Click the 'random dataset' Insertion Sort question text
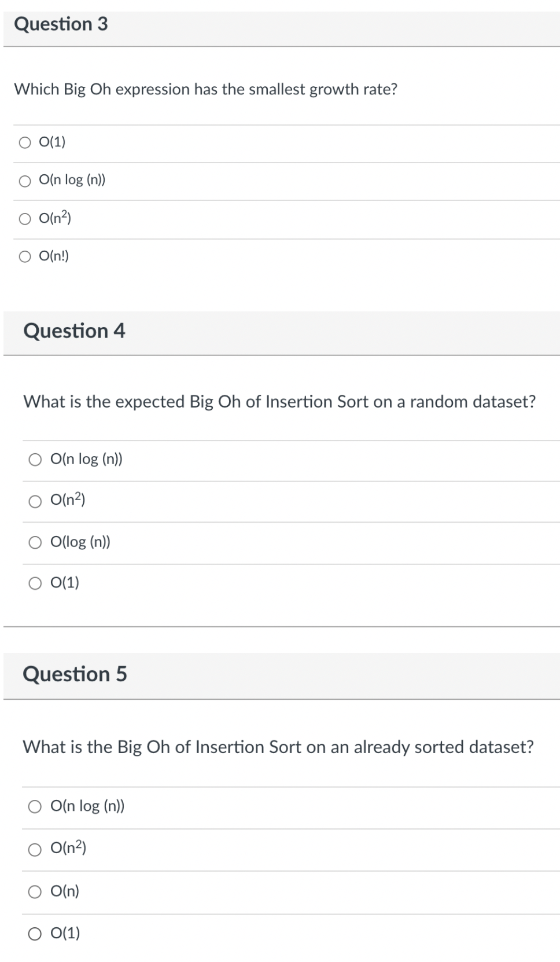Image resolution: width=560 pixels, height=962 pixels. click(279, 402)
